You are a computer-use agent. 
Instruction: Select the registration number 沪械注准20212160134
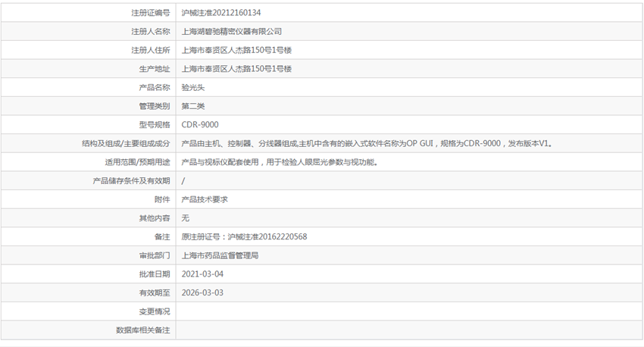[221, 13]
